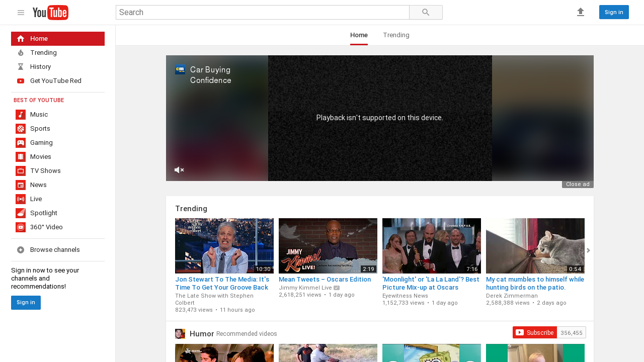
Task: Go to History in sidebar
Action: coord(58,67)
